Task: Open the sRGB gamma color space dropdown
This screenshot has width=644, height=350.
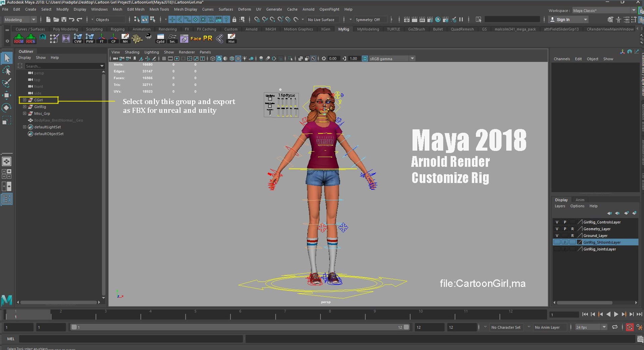Action: coord(392,59)
